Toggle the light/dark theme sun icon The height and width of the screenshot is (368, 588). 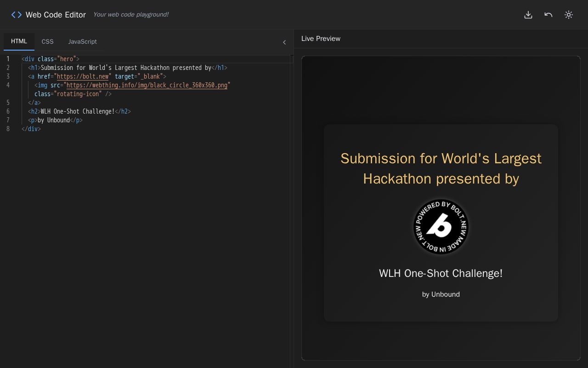coord(569,15)
